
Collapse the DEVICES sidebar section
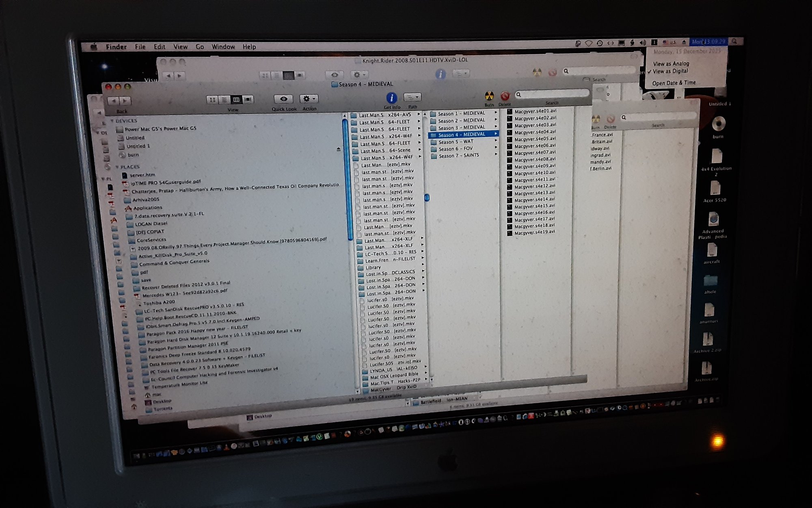112,121
